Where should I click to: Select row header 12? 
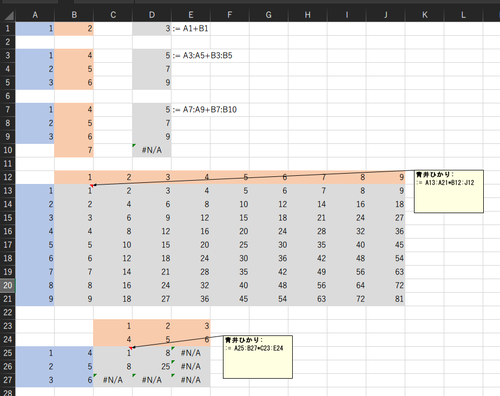(8, 177)
